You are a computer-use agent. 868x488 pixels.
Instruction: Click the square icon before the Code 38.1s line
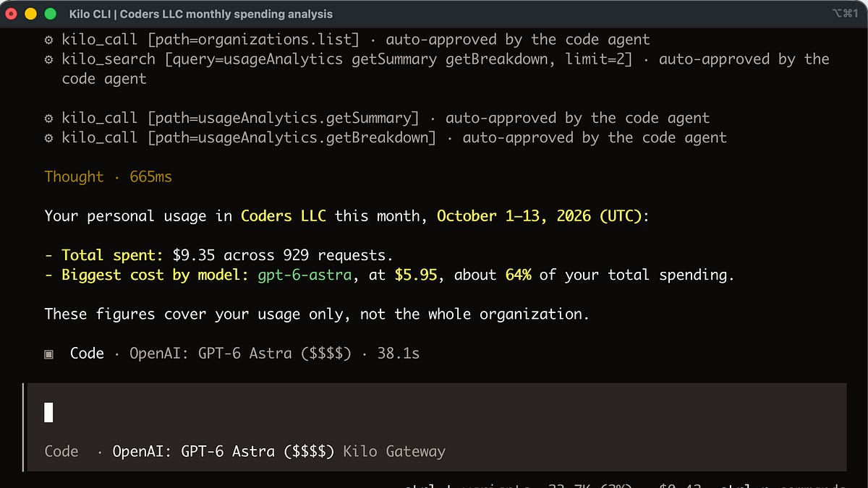(48, 354)
